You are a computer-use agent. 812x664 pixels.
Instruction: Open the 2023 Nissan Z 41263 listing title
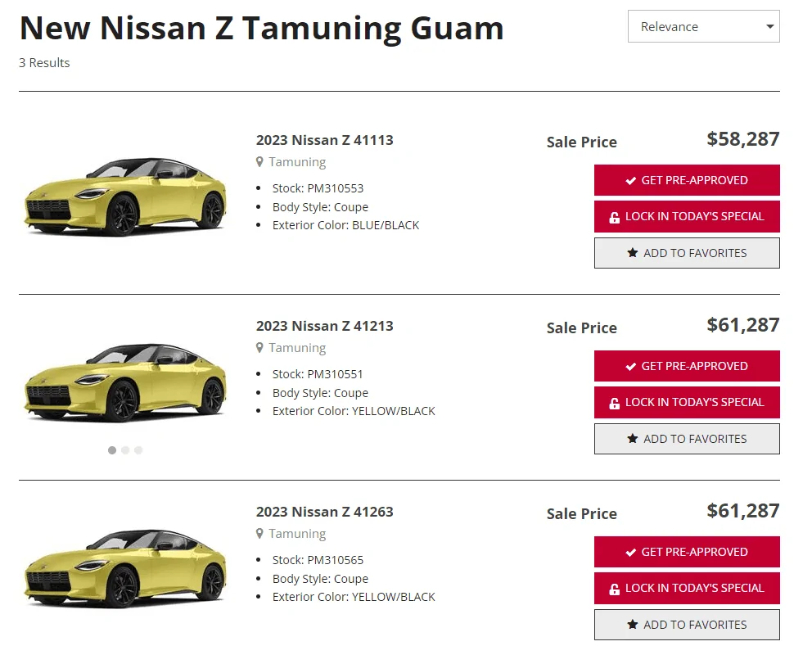[x=325, y=513]
